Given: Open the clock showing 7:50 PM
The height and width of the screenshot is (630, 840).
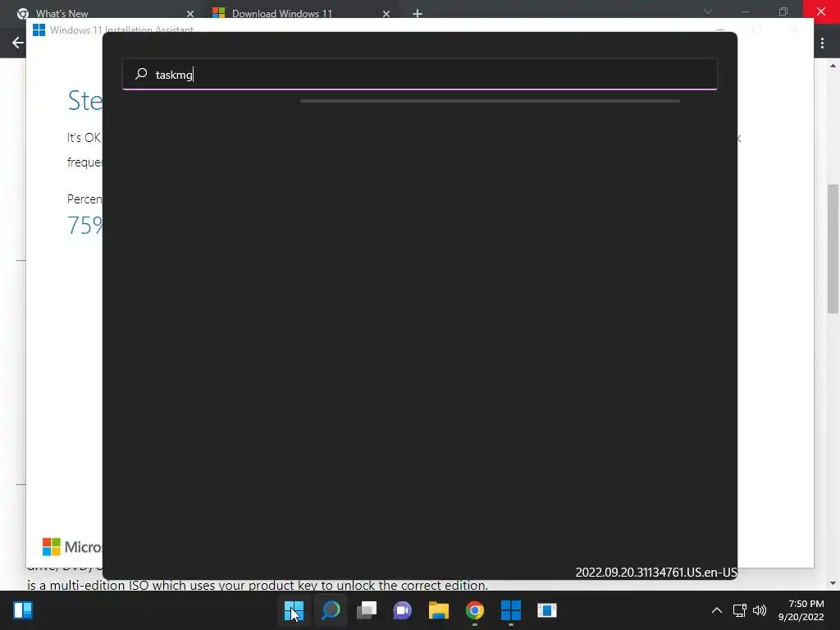Looking at the screenshot, I should (x=801, y=610).
